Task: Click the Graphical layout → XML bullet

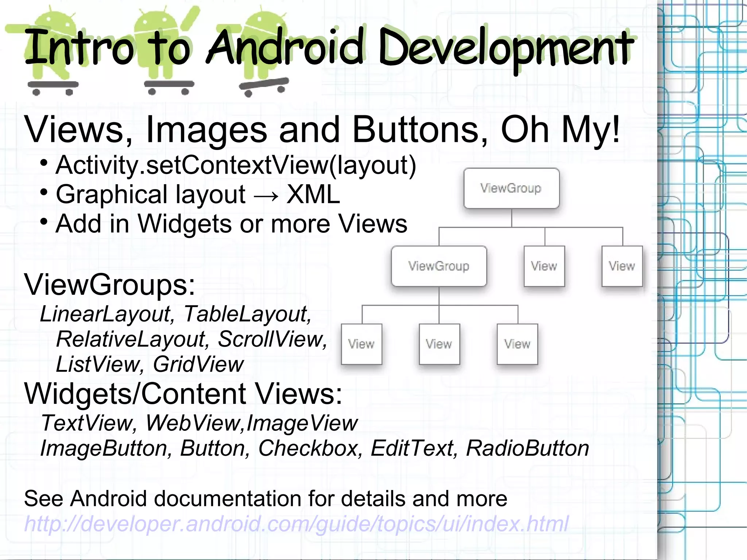Action: tap(198, 194)
